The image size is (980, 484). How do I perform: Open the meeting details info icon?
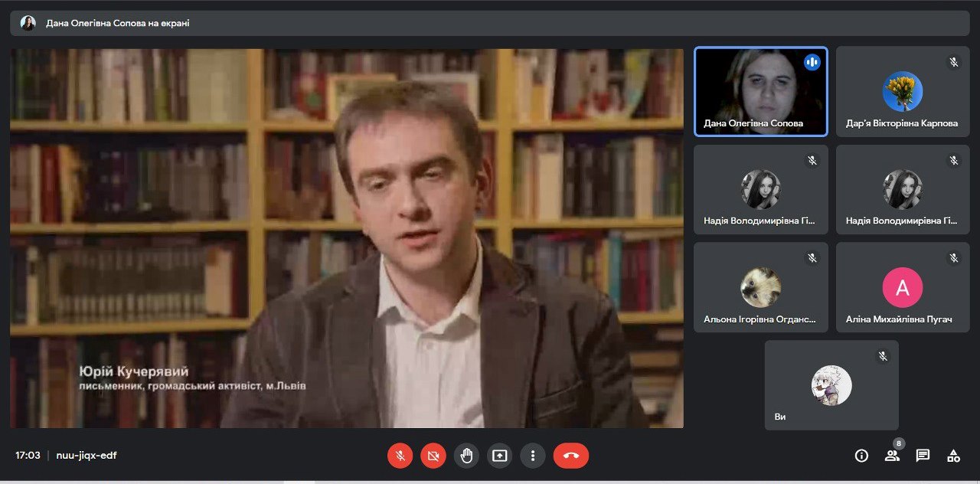point(861,456)
